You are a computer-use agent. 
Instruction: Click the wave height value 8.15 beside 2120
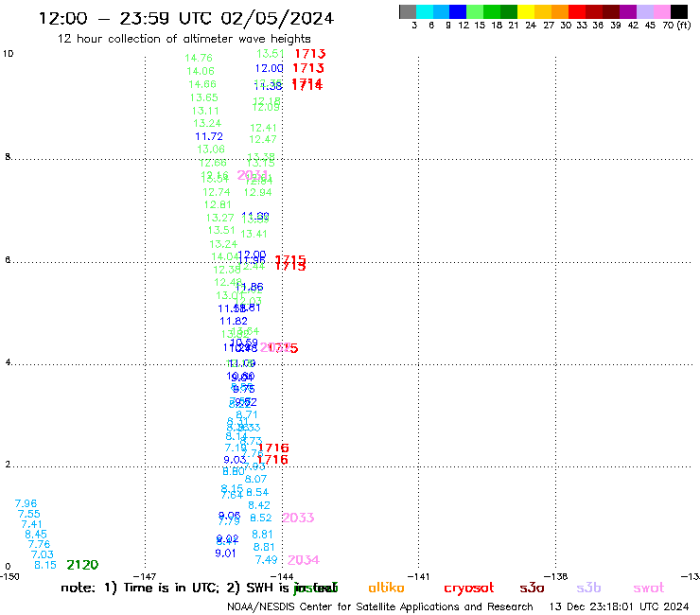(x=45, y=565)
